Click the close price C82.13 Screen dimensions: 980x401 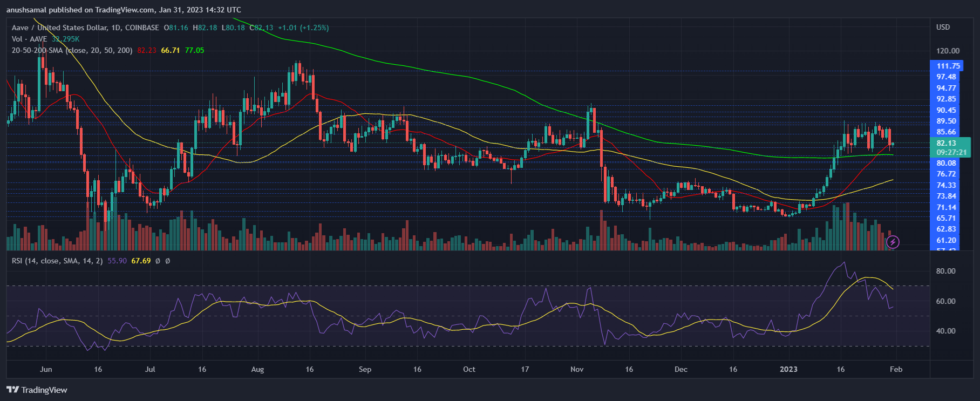[x=261, y=28]
